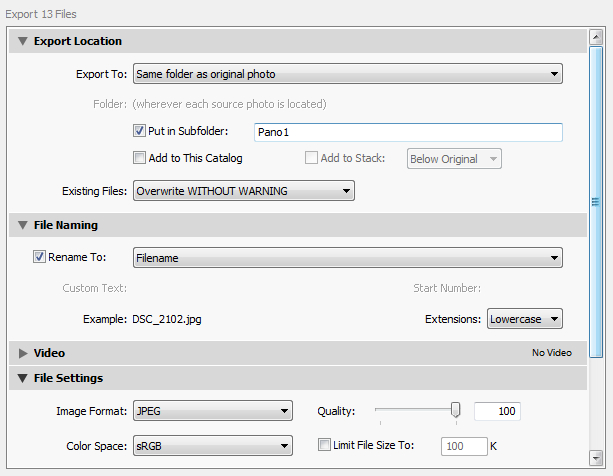Click the Quality slider handle

pyautogui.click(x=456, y=409)
